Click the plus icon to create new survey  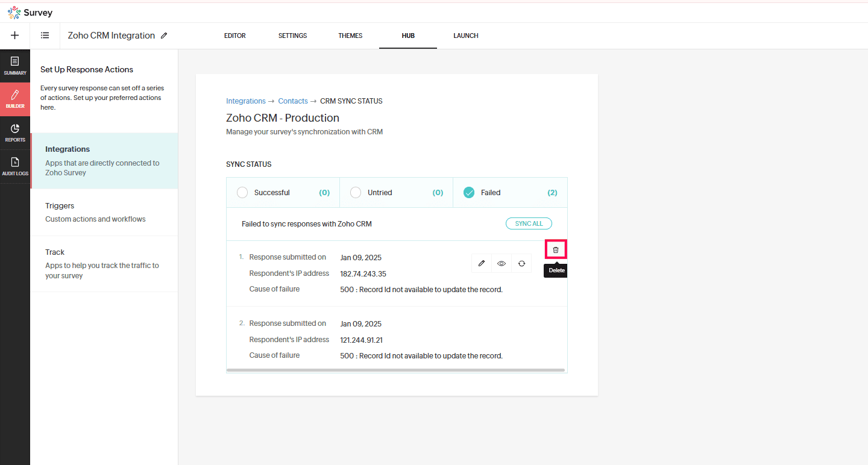[x=15, y=36]
